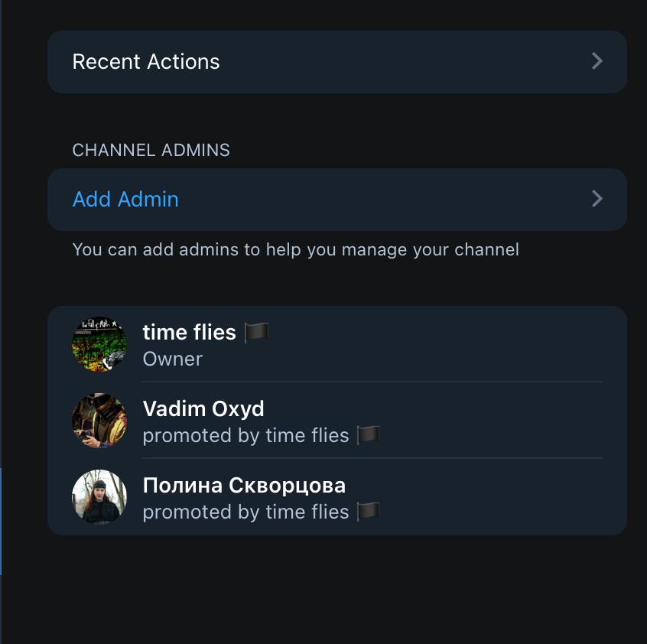Click "promoted by time flies" under Полина Скворцова
The height and width of the screenshot is (644, 647).
tap(245, 512)
